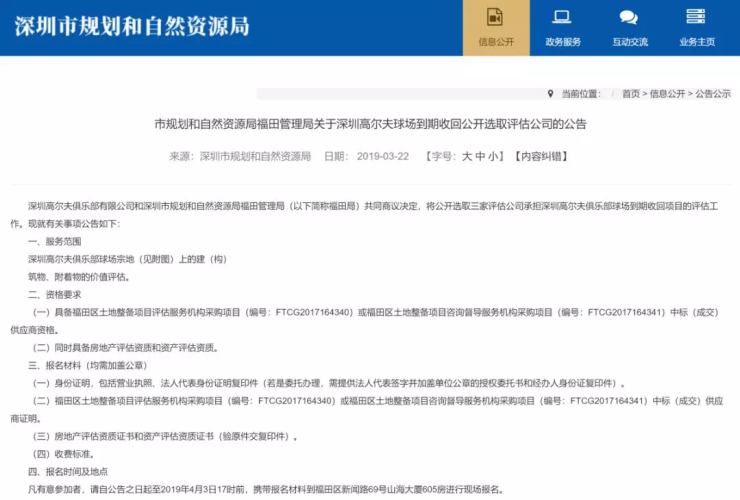Click the 信息公开 icon in the navigation bar
740x500 pixels.
pos(495,17)
